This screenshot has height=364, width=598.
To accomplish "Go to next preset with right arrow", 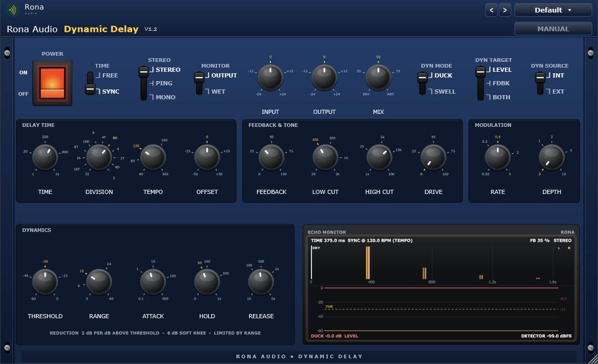I will click(505, 10).
